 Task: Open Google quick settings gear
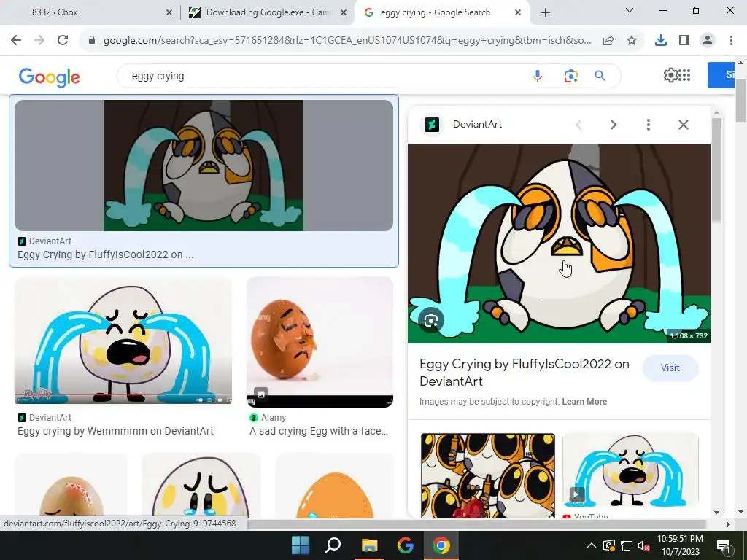670,75
